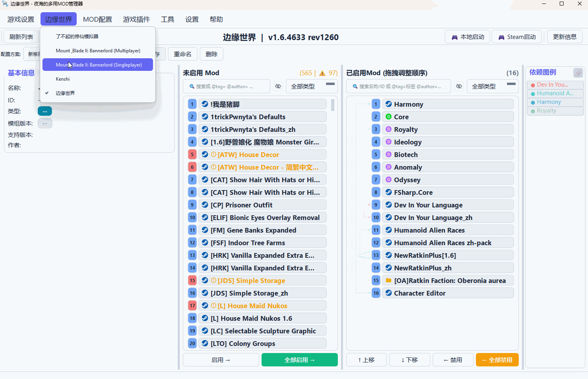Click the warning triangle showing 97
This screenshot has height=379, width=588.
click(x=321, y=73)
